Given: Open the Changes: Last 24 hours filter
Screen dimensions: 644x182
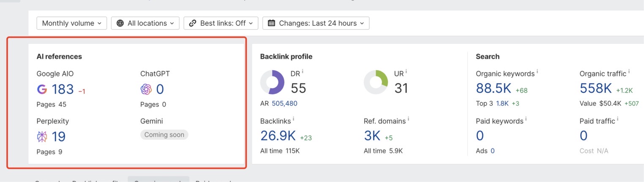Looking at the screenshot, I should [316, 23].
